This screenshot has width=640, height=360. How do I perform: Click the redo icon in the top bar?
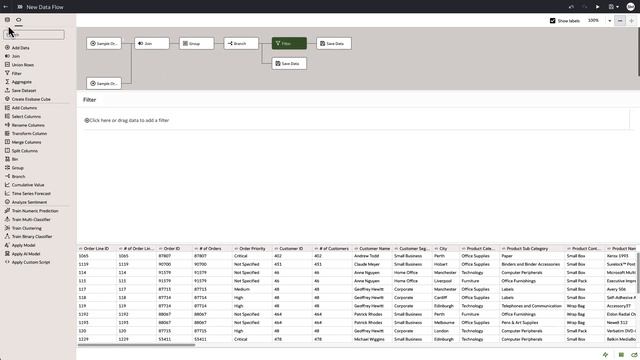[584, 7]
